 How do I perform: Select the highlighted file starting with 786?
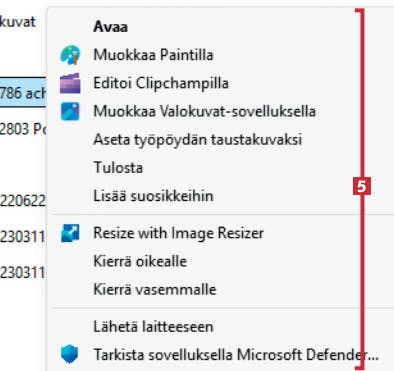click(23, 92)
